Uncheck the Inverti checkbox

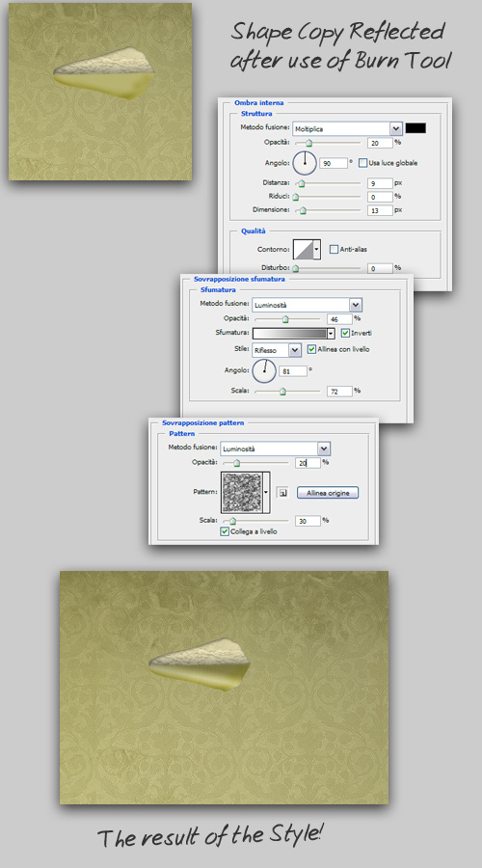click(x=345, y=334)
